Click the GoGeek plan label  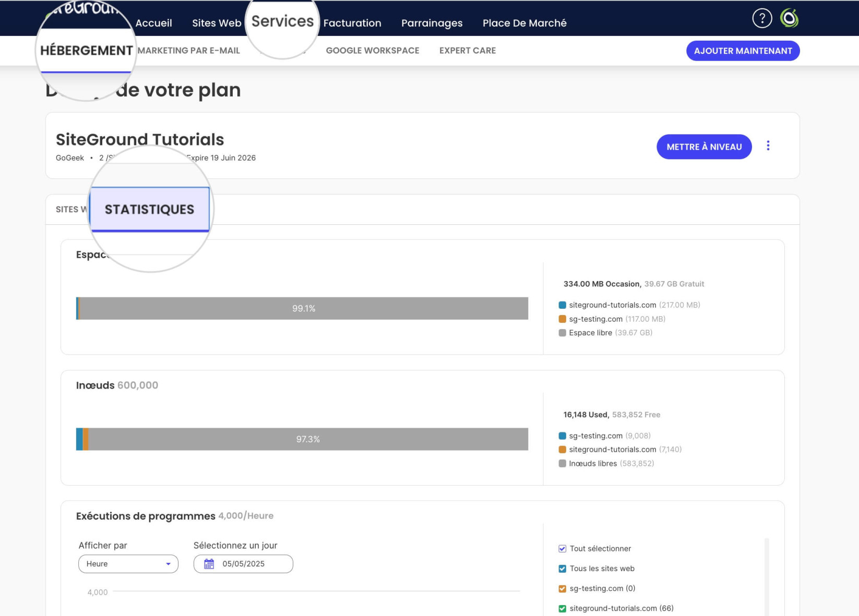pos(70,158)
